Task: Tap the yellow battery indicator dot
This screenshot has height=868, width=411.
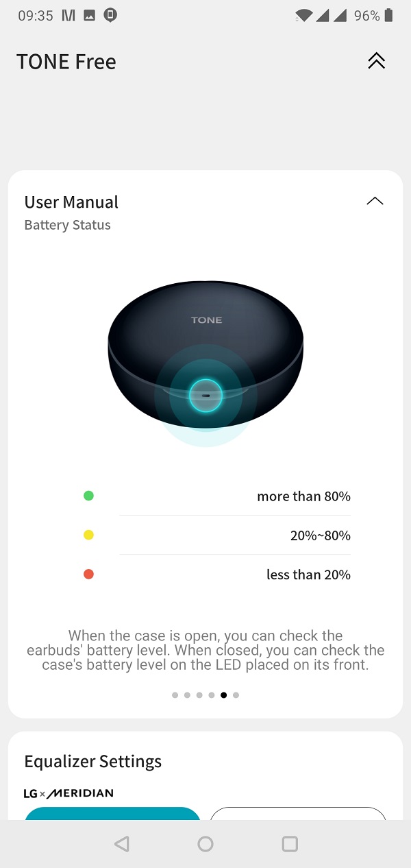Action: point(88,535)
